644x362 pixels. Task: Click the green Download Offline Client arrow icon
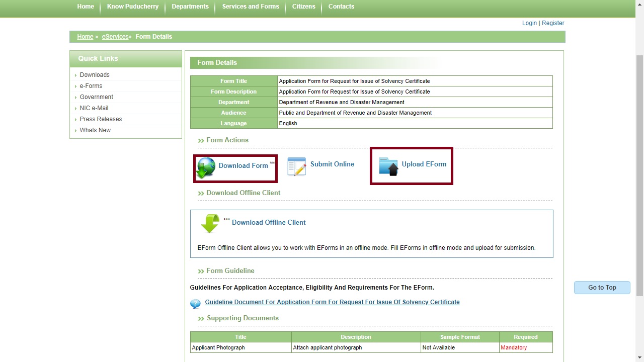(x=210, y=223)
